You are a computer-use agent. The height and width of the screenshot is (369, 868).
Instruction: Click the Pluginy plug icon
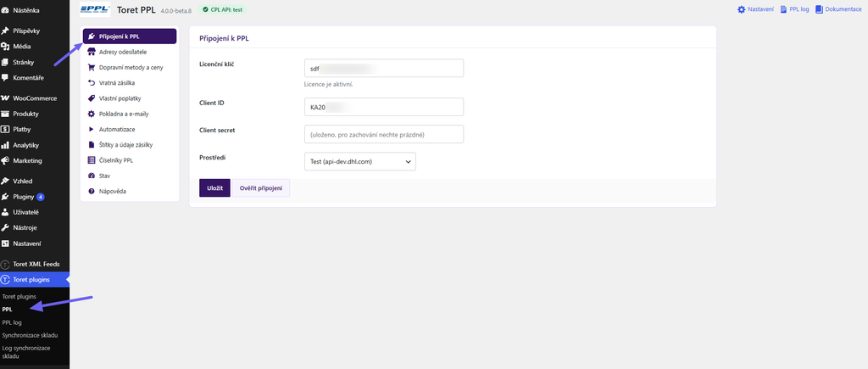(x=5, y=197)
